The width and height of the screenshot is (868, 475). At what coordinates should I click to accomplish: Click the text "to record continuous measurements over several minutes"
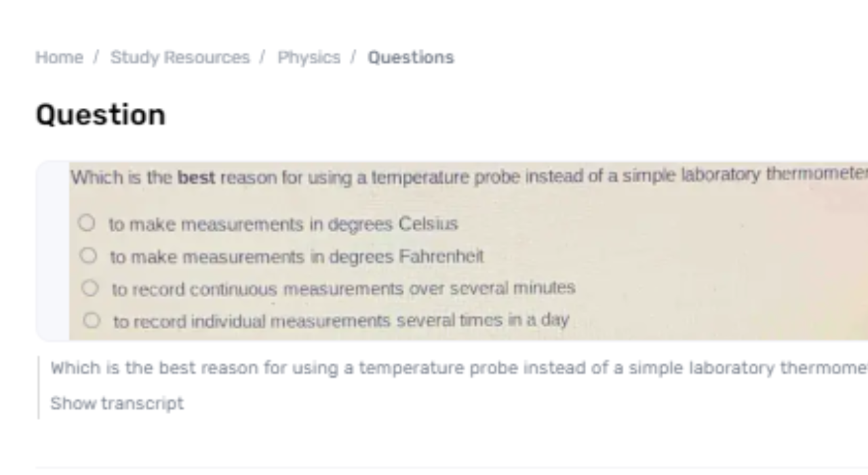(x=343, y=288)
